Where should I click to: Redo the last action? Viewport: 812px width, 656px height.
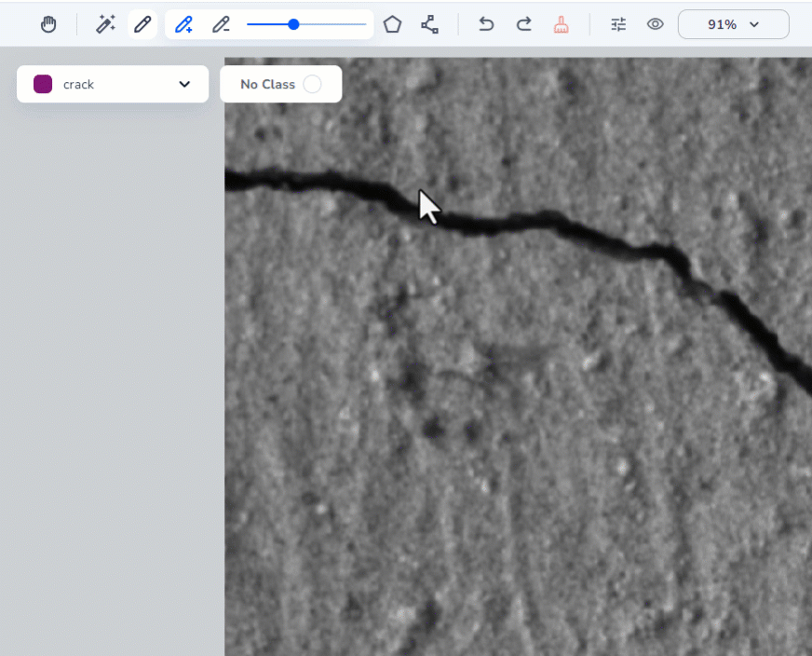coord(524,24)
